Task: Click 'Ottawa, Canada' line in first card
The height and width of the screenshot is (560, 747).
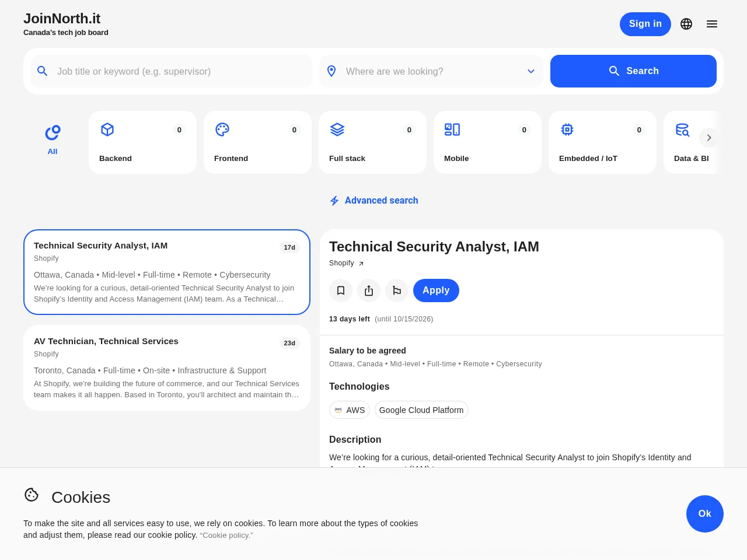Action: click(x=152, y=275)
